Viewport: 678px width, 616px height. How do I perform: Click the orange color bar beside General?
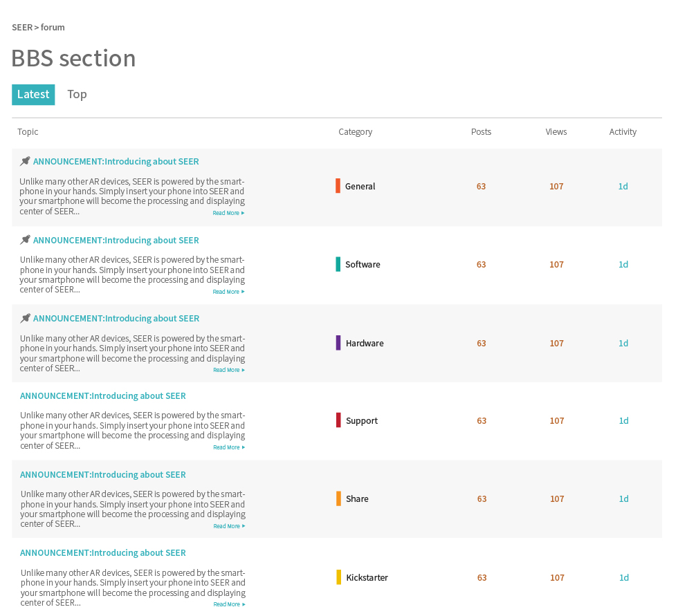[338, 186]
